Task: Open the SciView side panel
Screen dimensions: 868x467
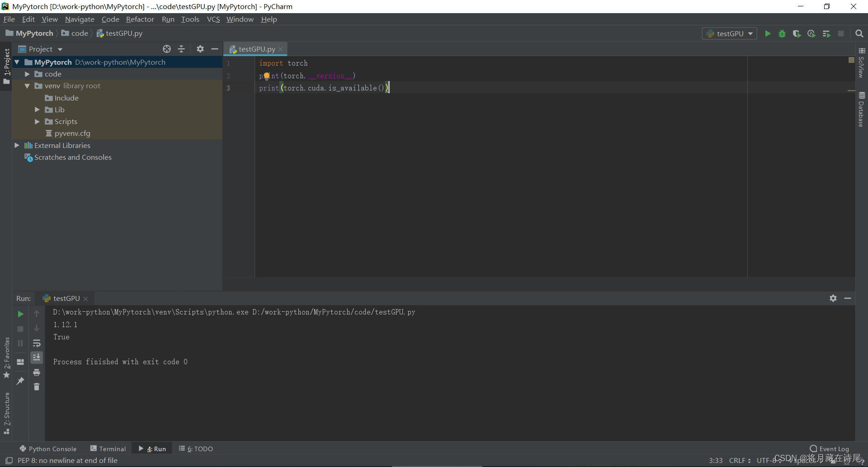Action: click(x=862, y=62)
